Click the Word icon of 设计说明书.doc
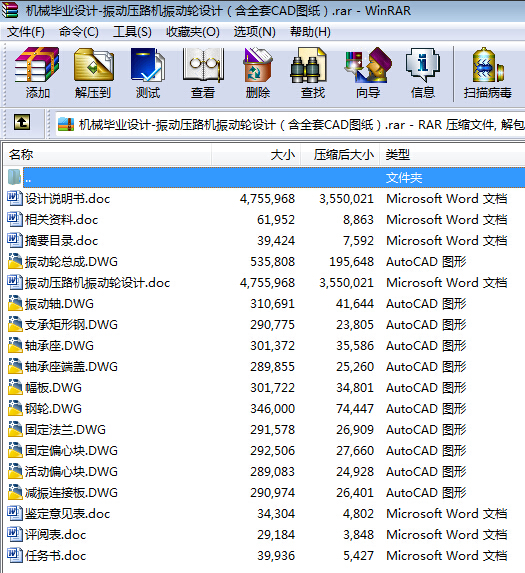Image resolution: width=525 pixels, height=573 pixels. click(x=15, y=198)
